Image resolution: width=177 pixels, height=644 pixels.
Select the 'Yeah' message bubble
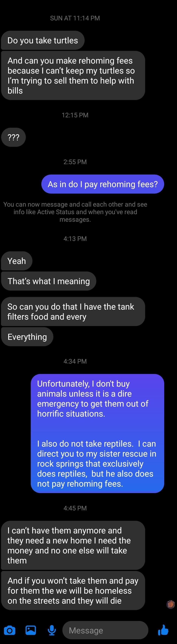16,261
